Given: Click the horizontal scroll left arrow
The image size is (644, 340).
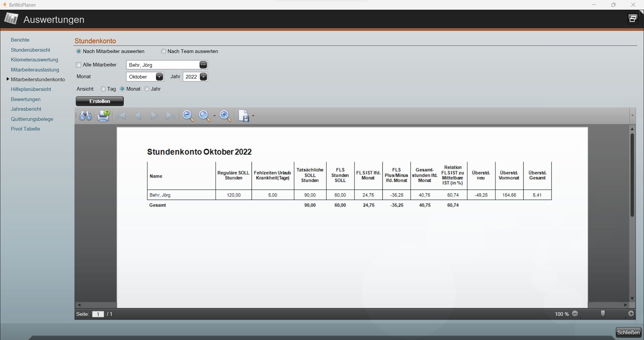Looking at the screenshot, I should pyautogui.click(x=79, y=305).
